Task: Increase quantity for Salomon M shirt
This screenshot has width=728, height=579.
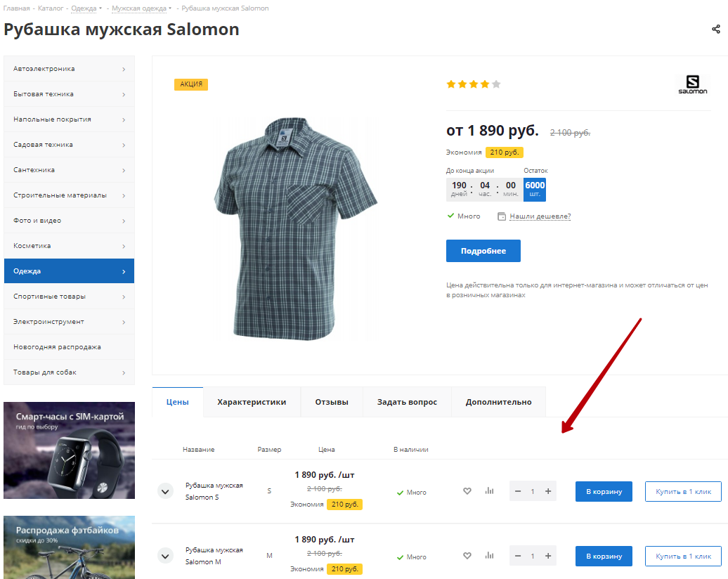Action: click(x=548, y=556)
